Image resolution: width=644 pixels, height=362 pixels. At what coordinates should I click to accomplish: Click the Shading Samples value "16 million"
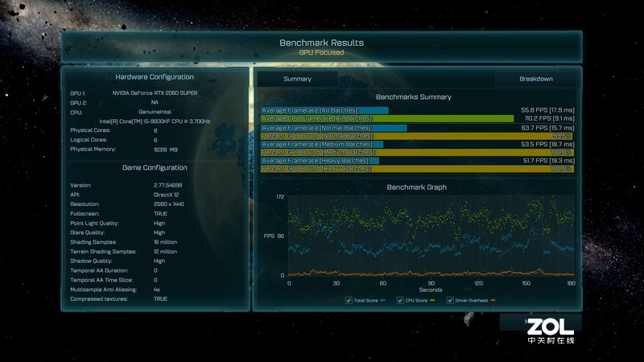(166, 242)
